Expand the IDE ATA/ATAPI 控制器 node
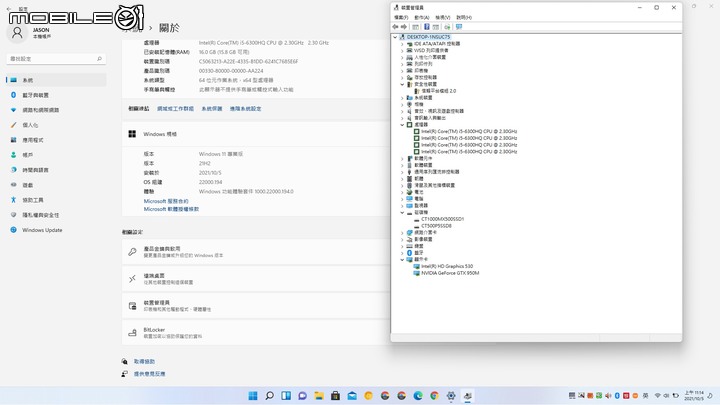Image resolution: width=720 pixels, height=405 pixels. click(402, 44)
